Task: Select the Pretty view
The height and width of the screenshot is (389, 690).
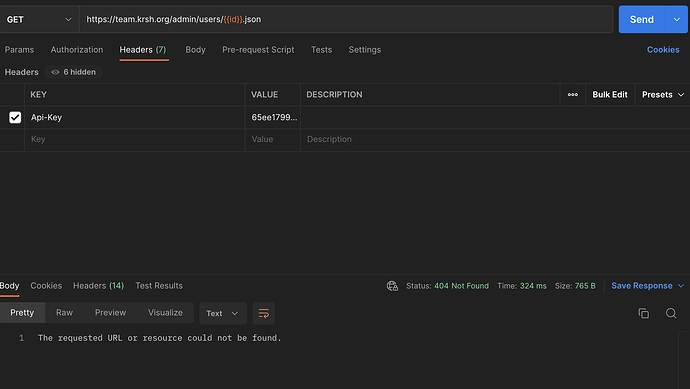Action: coord(22,313)
